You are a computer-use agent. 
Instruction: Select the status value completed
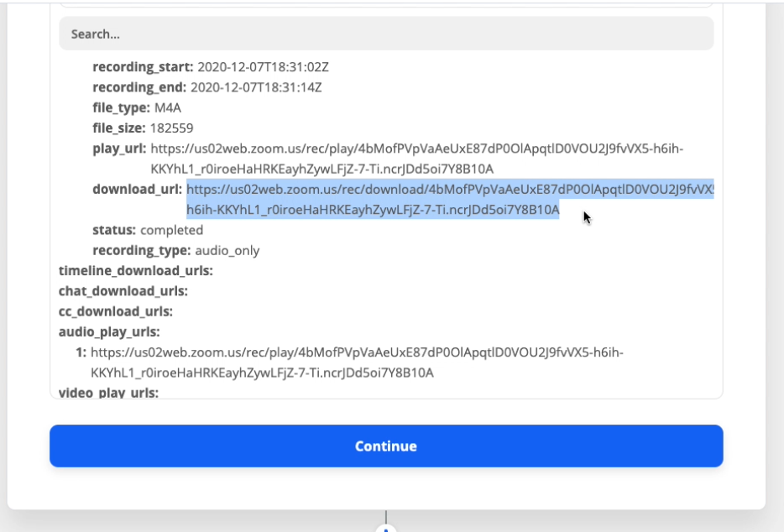click(171, 230)
